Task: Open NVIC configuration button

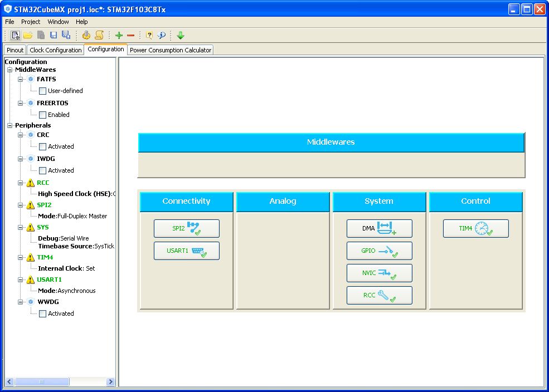Action: coord(379,273)
